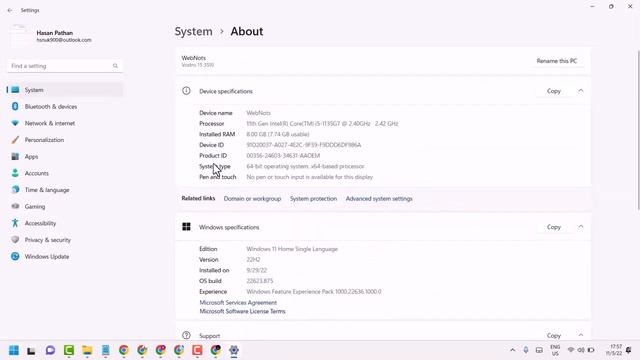Image resolution: width=640 pixels, height=360 pixels.
Task: Open System protection link
Action: pyautogui.click(x=313, y=199)
